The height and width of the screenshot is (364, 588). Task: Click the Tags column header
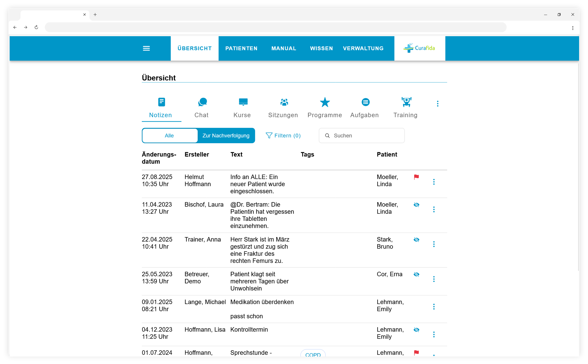point(307,155)
